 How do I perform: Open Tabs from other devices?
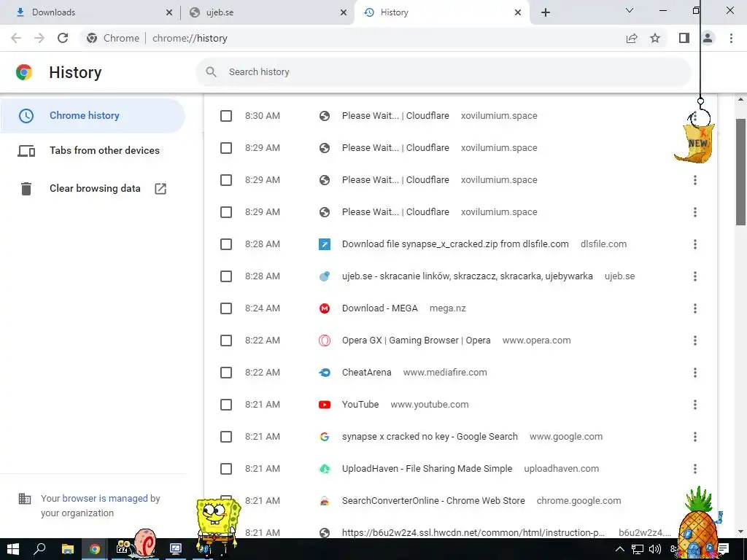[93, 150]
